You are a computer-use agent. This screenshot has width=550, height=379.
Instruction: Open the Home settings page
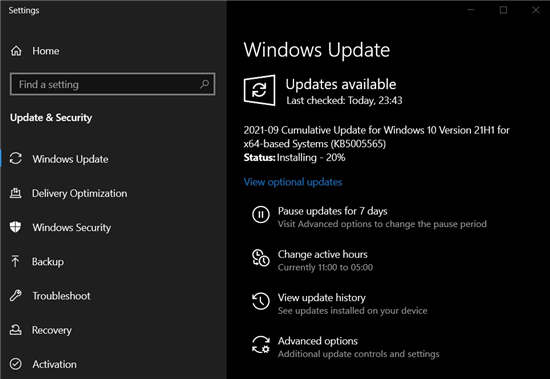(46, 51)
